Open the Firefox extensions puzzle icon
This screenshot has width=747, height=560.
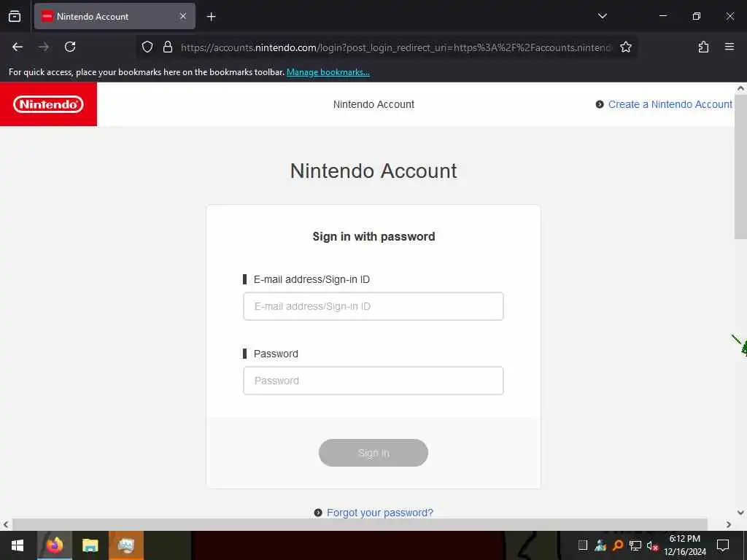tap(703, 47)
